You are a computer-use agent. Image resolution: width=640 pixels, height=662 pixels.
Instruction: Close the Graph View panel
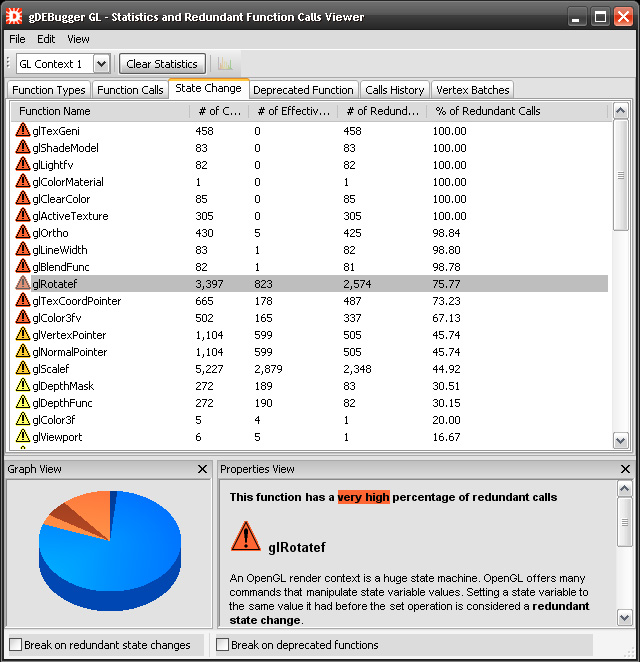203,469
